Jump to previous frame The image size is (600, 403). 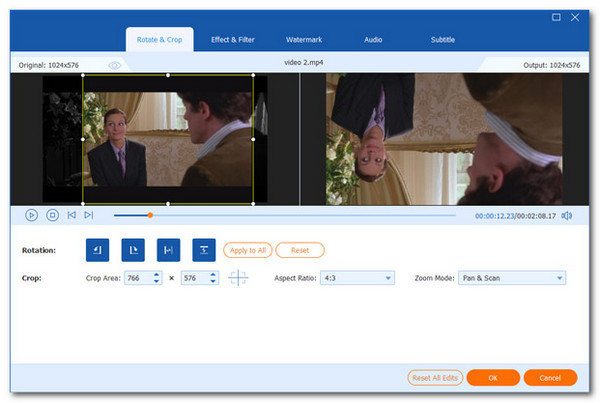pyautogui.click(x=72, y=215)
